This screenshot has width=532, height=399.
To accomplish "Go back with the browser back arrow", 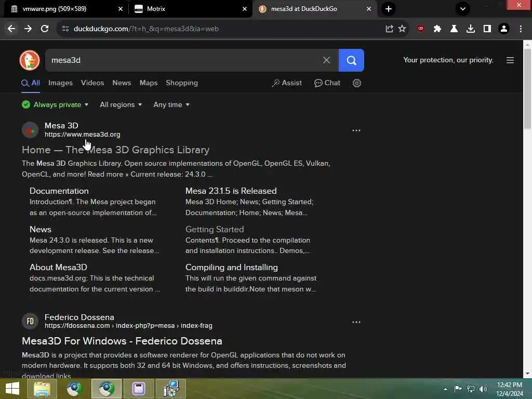I will click(x=11, y=29).
